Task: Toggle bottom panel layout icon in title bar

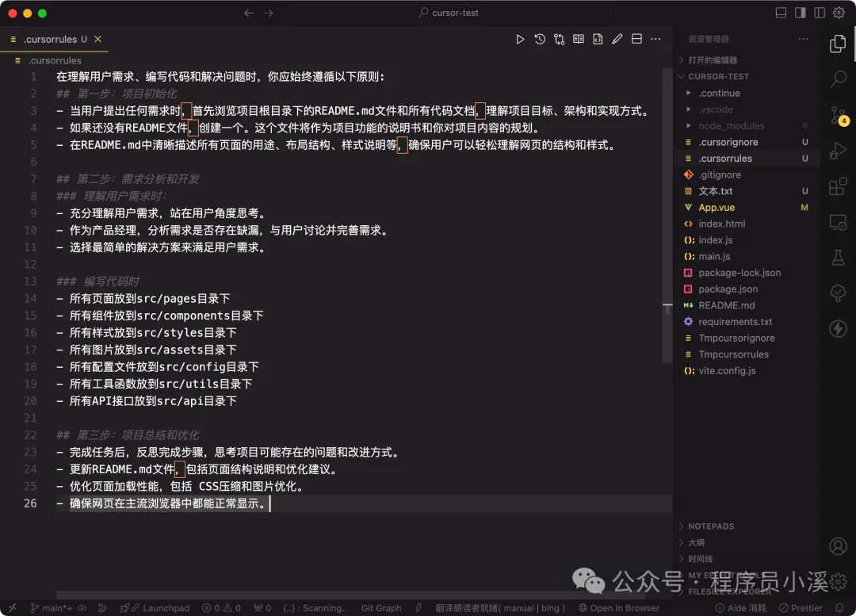Action: [781, 13]
